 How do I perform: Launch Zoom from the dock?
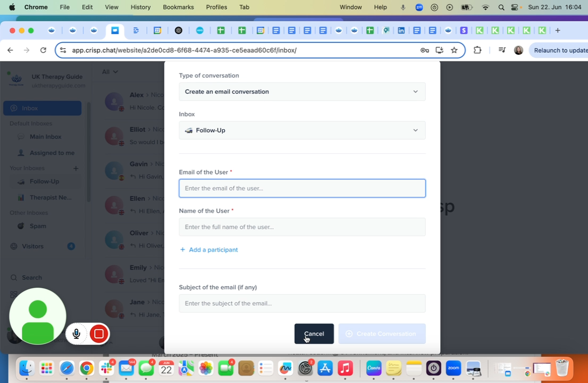coord(453,368)
